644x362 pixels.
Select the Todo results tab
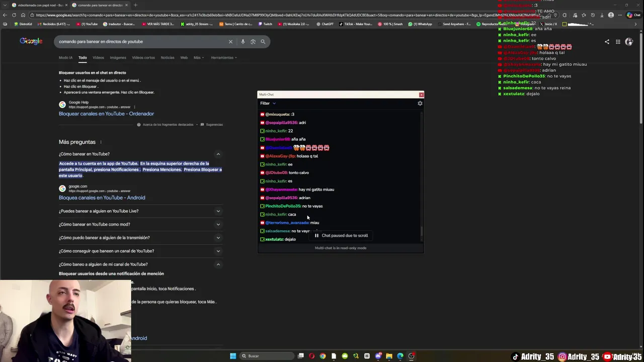(x=83, y=57)
